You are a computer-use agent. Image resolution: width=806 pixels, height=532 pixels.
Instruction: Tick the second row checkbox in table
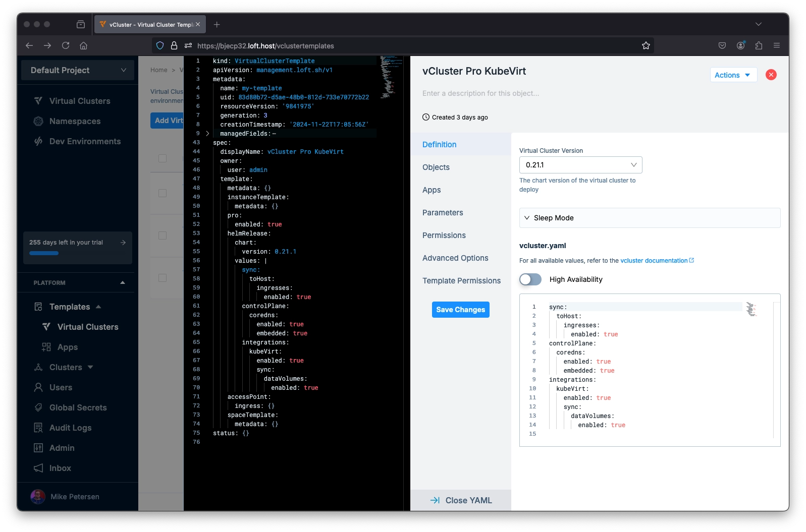coord(163,193)
